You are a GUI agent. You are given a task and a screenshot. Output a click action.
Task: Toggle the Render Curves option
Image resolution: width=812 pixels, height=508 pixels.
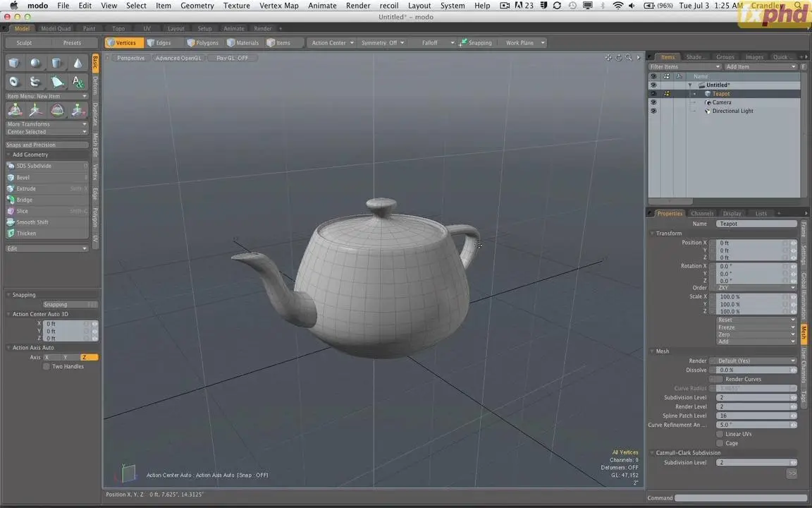point(716,380)
